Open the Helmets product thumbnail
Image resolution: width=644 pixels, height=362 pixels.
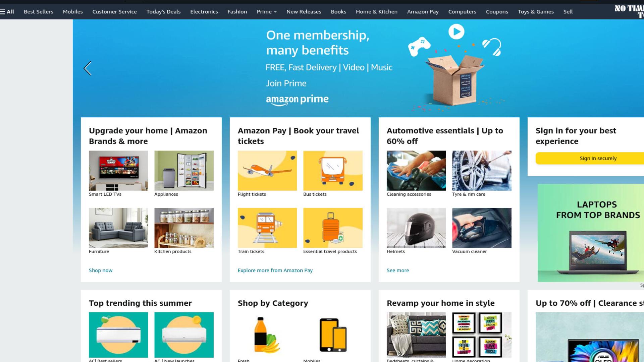416,228
